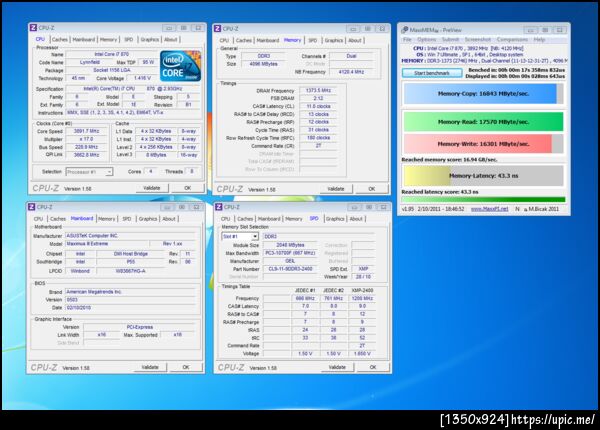The image size is (600, 430).
Task: Click the Max Bandwidth value PC3-10700F
Action: coord(290,253)
